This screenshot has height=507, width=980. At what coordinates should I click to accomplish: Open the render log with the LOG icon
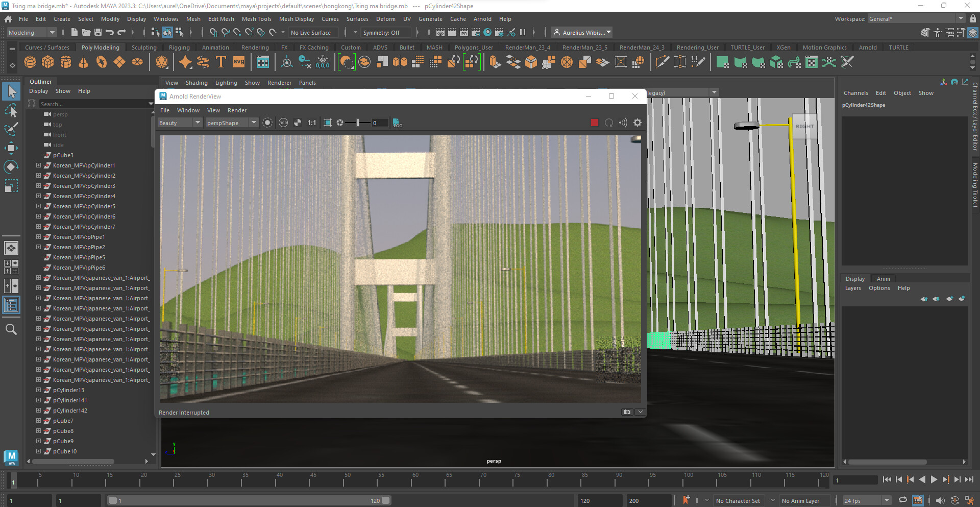[397, 123]
